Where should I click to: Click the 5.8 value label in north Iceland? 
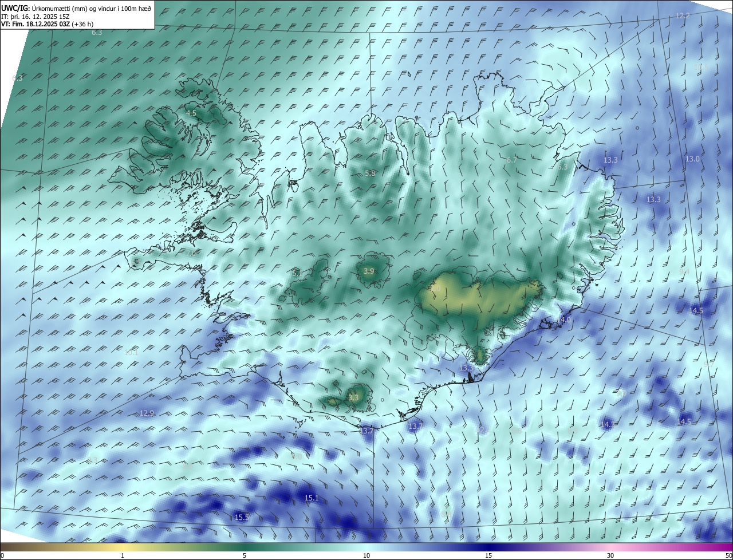click(x=371, y=173)
